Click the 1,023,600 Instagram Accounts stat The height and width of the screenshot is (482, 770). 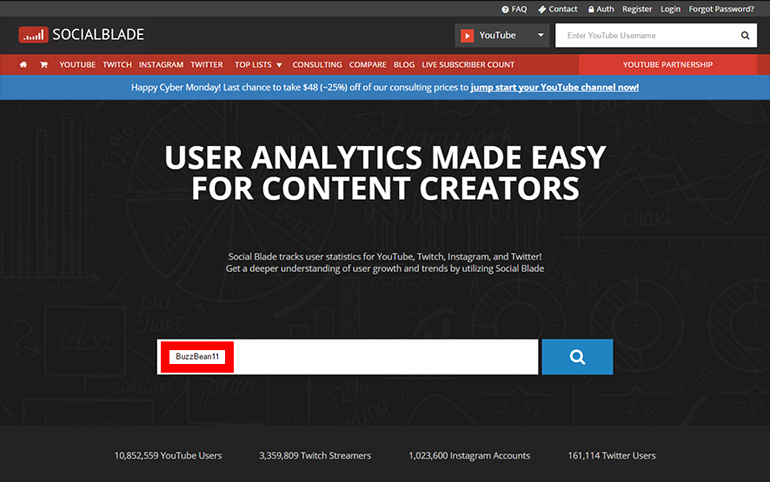tap(469, 455)
